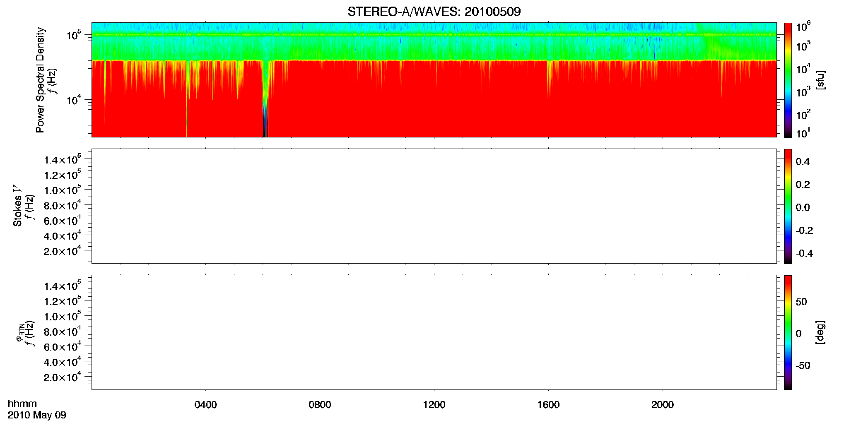Screen dimensions: 868x447
Task: Click the 50 label on degree colorbar
Action: coord(801,302)
